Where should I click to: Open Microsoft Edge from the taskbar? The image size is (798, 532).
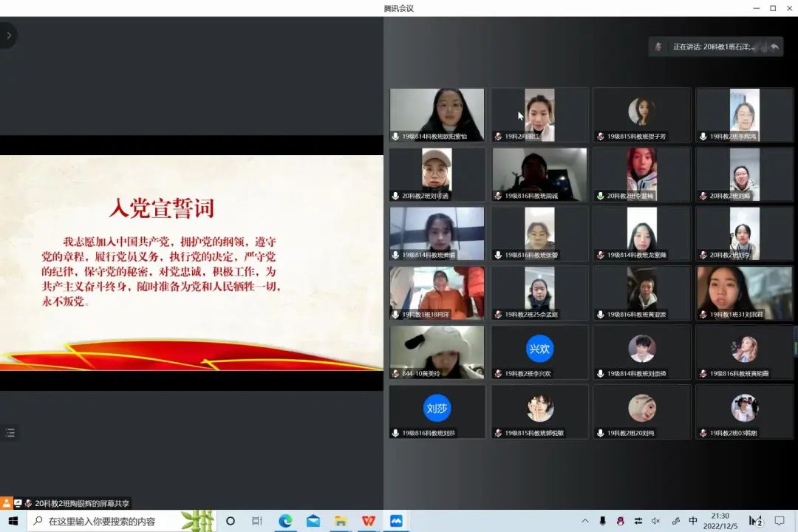(x=284, y=520)
